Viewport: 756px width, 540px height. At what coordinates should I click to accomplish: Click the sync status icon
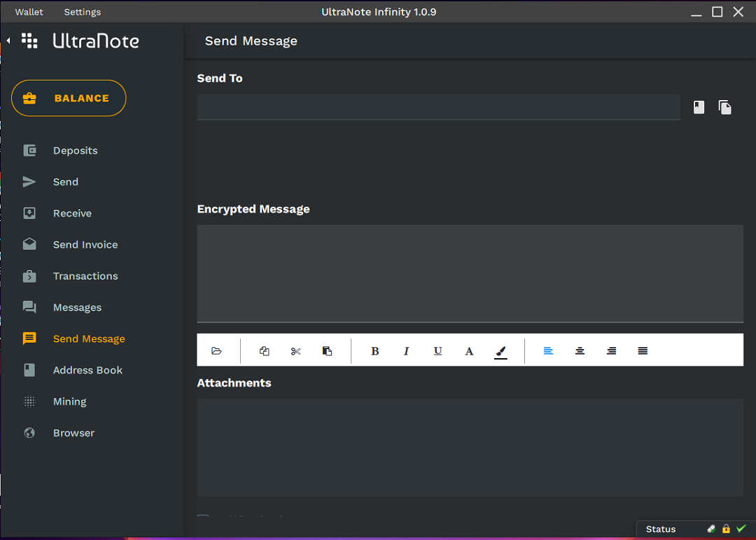tap(711, 529)
